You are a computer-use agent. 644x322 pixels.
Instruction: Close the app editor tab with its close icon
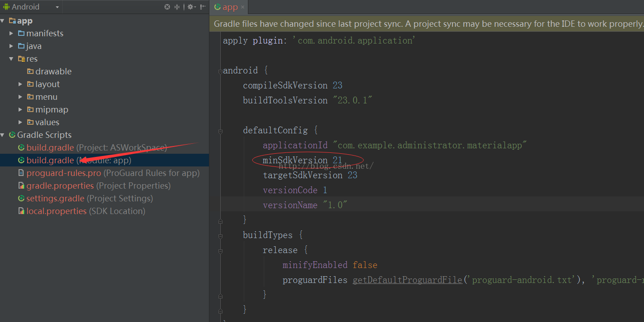coord(243,7)
